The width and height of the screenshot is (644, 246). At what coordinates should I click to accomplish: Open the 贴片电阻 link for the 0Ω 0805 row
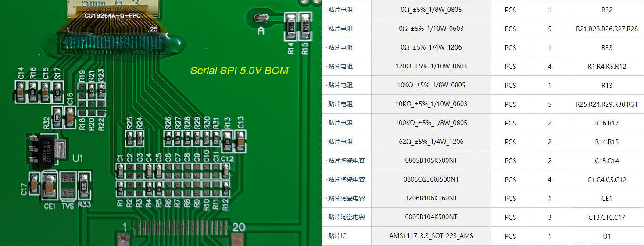click(x=340, y=10)
